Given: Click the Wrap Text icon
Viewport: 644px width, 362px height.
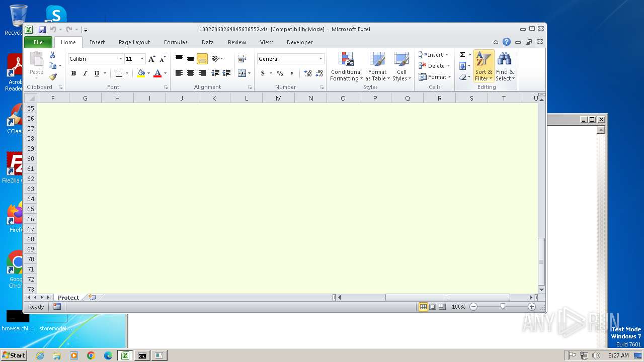Looking at the screenshot, I should coord(242,59).
